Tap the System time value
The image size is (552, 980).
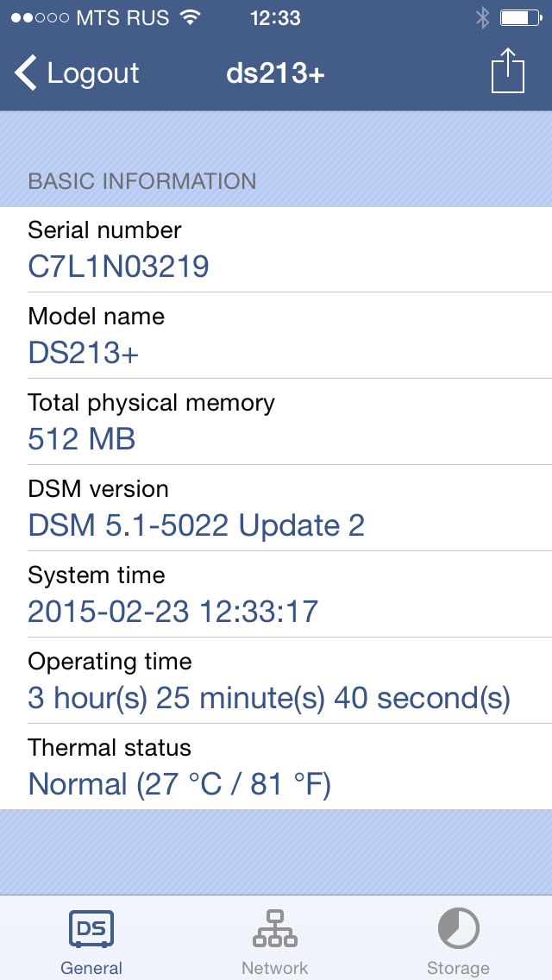click(172, 612)
